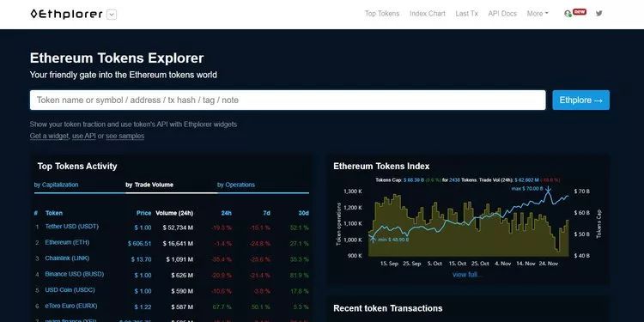The image size is (644, 322).
Task: Open the Top Tokens page
Action: (x=382, y=14)
